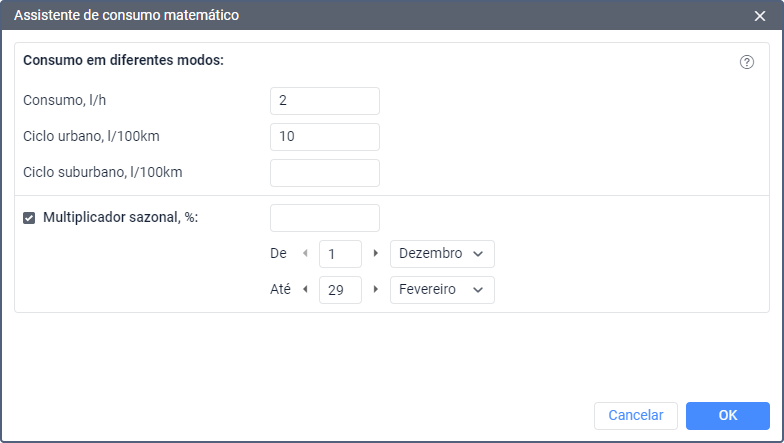Increase the De day with right arrow

pyautogui.click(x=376, y=254)
